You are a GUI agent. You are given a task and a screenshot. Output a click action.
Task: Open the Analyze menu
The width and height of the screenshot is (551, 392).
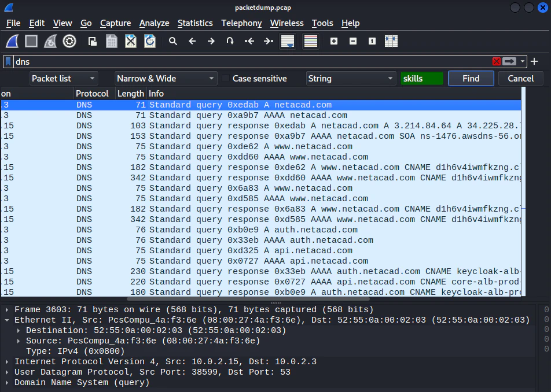click(x=155, y=23)
